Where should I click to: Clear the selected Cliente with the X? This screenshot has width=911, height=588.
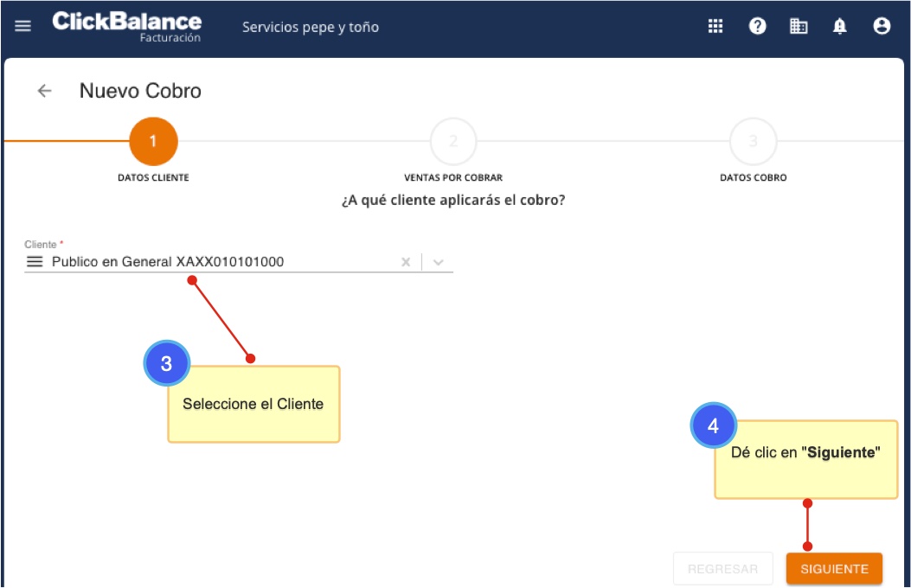click(405, 262)
